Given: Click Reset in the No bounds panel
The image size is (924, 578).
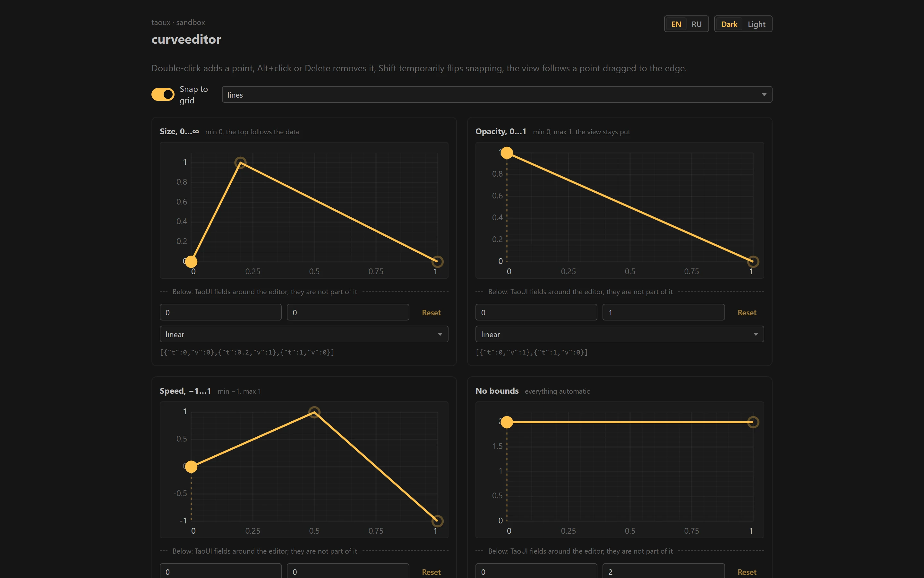Looking at the screenshot, I should [747, 572].
